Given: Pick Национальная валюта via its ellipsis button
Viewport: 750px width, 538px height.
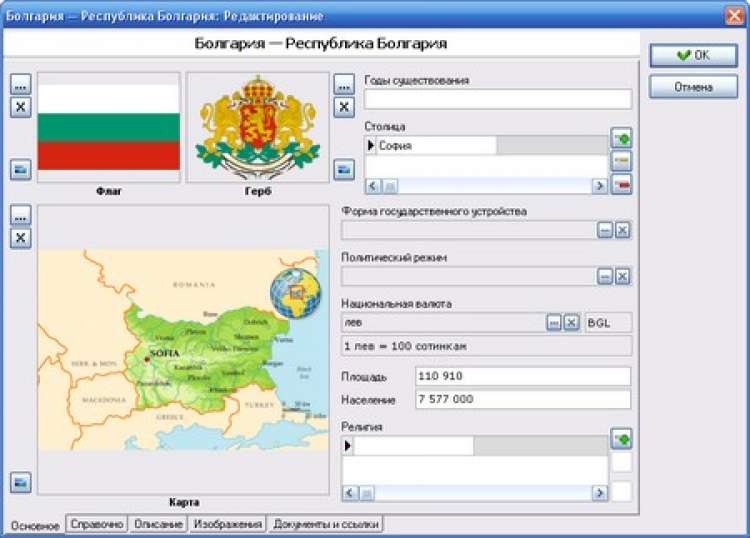Looking at the screenshot, I should [x=554, y=323].
